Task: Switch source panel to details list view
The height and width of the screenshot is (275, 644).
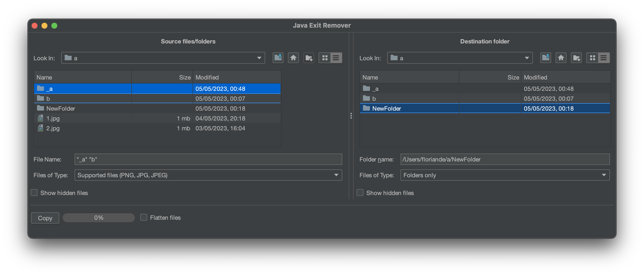Action: 336,58
